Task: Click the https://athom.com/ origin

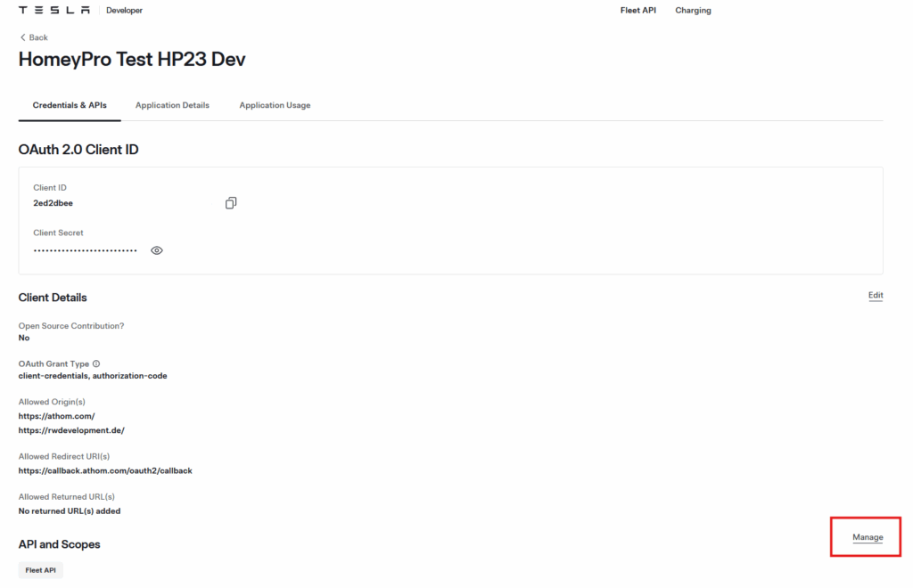Action: tap(56, 416)
